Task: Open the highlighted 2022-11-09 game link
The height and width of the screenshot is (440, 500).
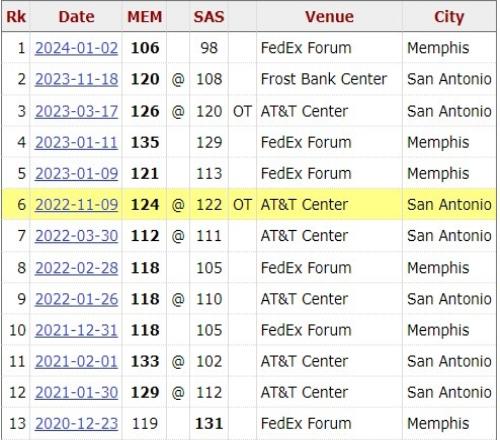Action: point(76,205)
